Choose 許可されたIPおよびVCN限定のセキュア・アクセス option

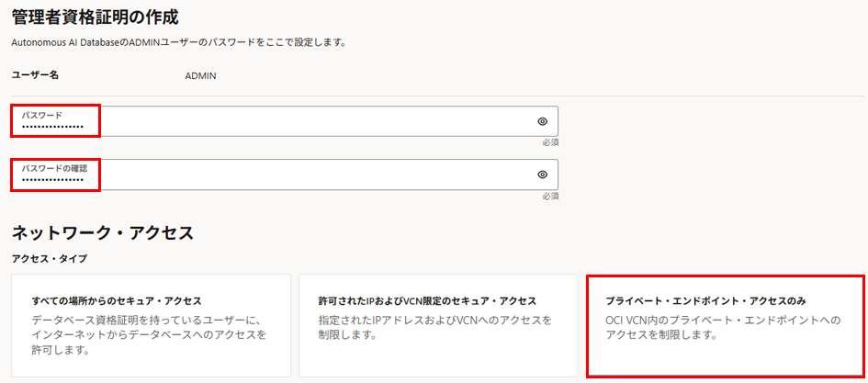pos(437,325)
